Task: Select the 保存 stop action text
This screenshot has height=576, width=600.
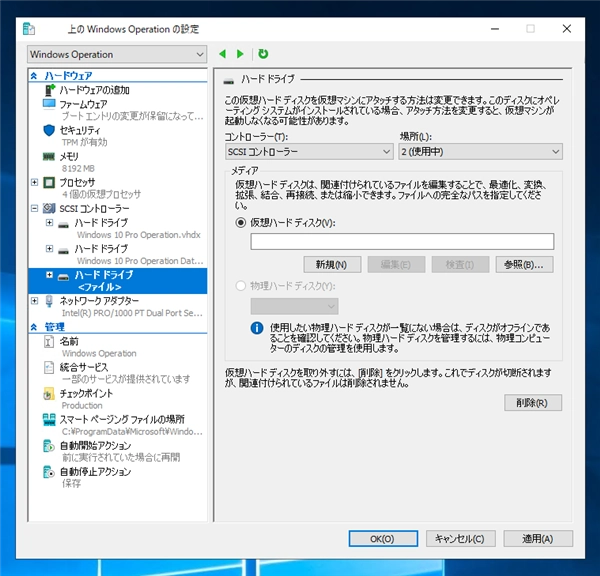Action: (x=71, y=483)
